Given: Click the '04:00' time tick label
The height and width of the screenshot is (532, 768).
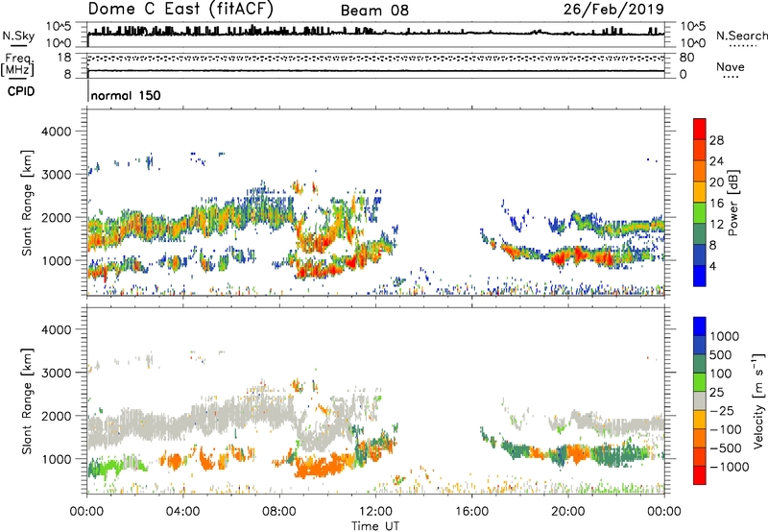Looking at the screenshot, I should pos(182,512).
